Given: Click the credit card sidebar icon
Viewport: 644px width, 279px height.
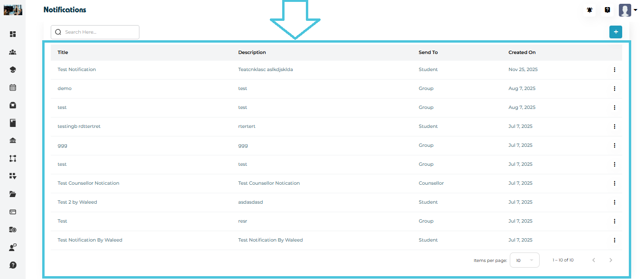Looking at the screenshot, I should (x=13, y=212).
